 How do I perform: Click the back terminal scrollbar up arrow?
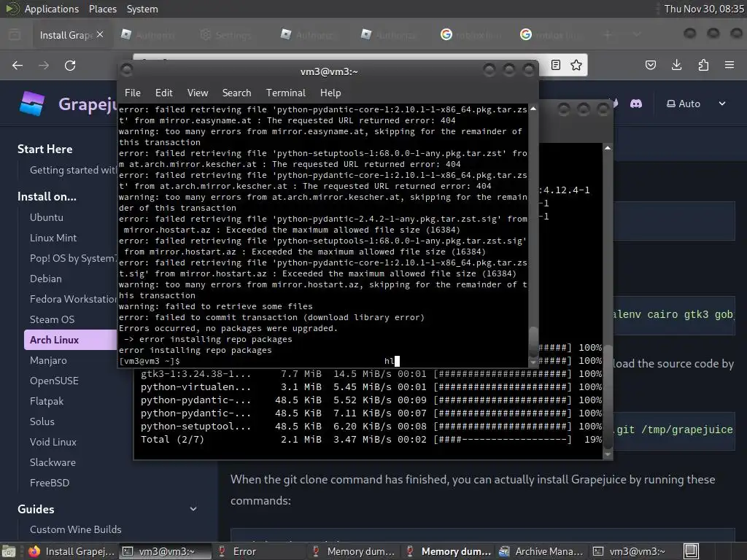pos(608,148)
